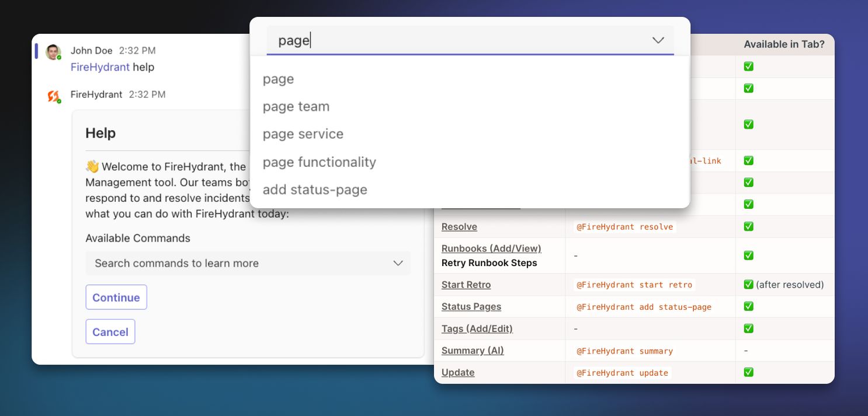Open the Summary (AI) link

click(x=473, y=350)
